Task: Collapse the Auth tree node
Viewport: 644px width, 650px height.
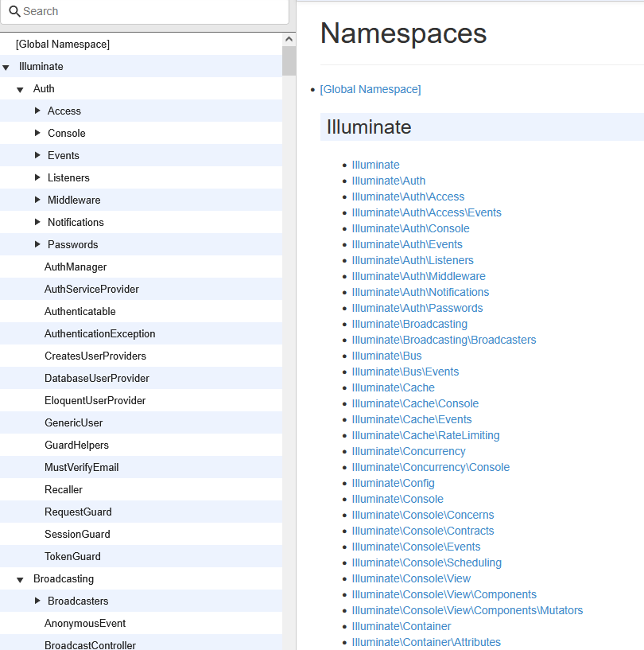Action: [20, 90]
